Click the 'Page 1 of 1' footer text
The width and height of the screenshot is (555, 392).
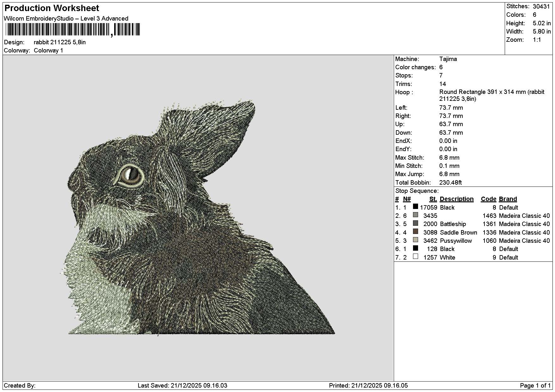[x=535, y=386]
